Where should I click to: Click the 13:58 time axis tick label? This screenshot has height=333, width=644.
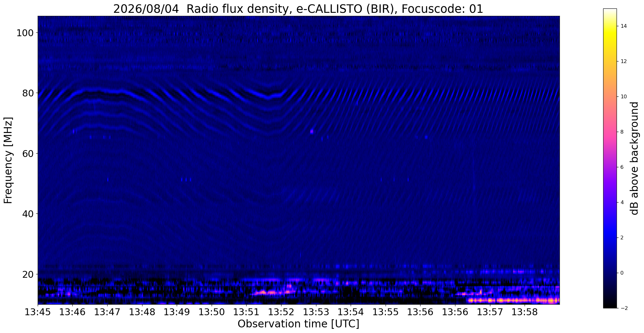525,312
